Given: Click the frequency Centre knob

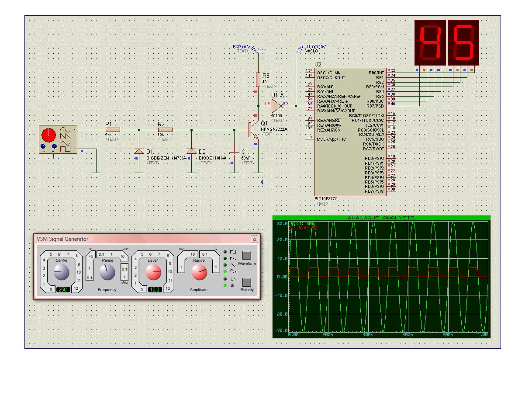Looking at the screenshot, I should [61, 273].
